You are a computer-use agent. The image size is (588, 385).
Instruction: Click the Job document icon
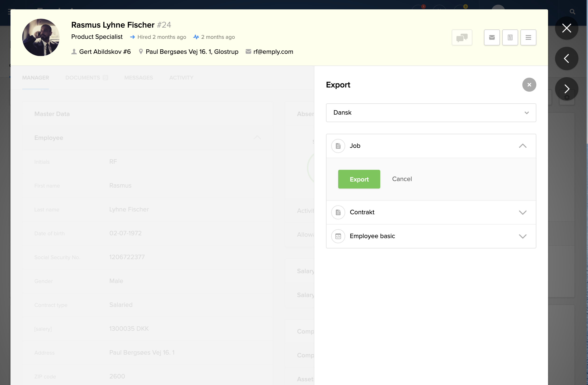(338, 146)
